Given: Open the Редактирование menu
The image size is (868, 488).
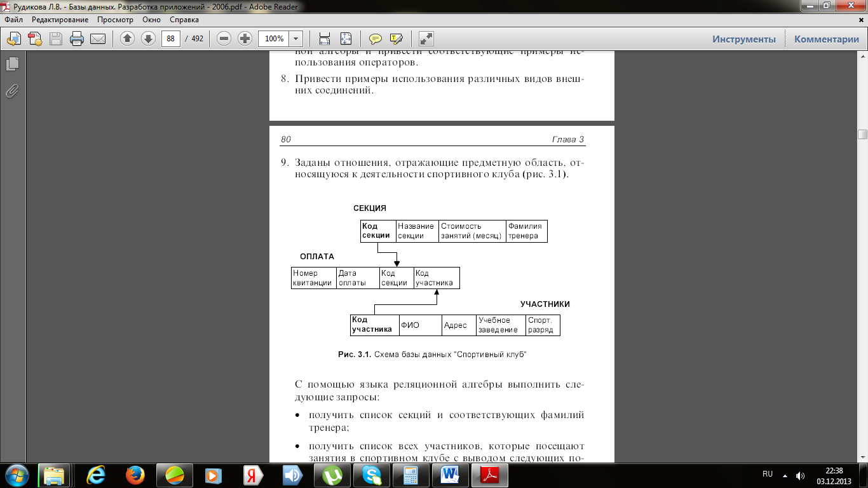Looking at the screenshot, I should pyautogui.click(x=60, y=20).
